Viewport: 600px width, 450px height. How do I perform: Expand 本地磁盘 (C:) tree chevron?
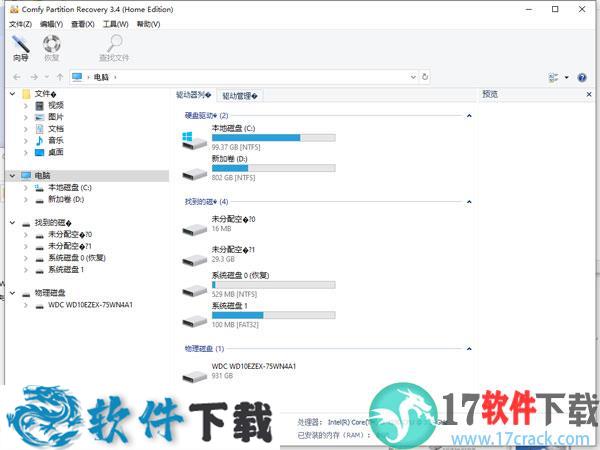26,188
